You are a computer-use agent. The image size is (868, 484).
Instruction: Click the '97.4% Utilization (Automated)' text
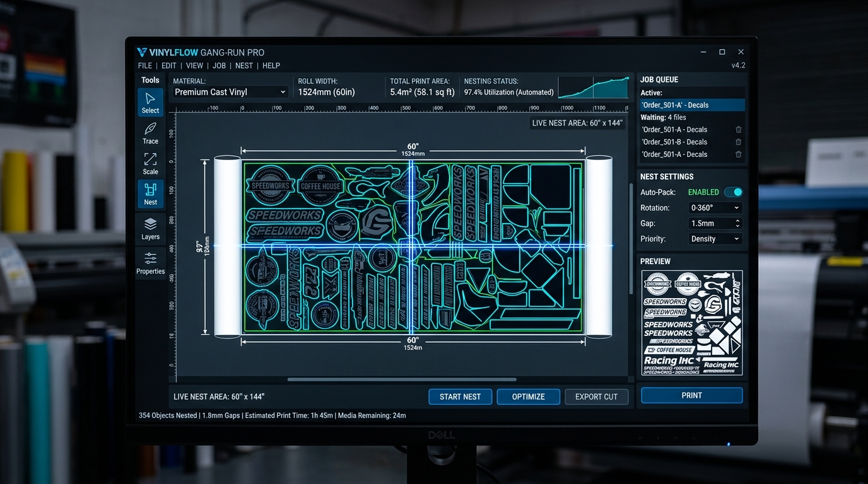click(508, 92)
